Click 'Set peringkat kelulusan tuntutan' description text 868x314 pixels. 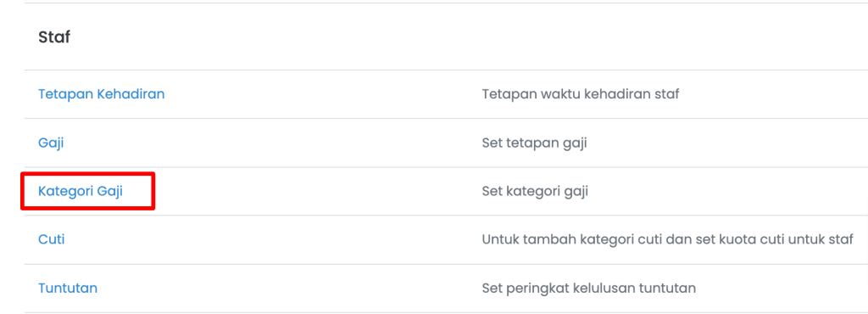[589, 289]
